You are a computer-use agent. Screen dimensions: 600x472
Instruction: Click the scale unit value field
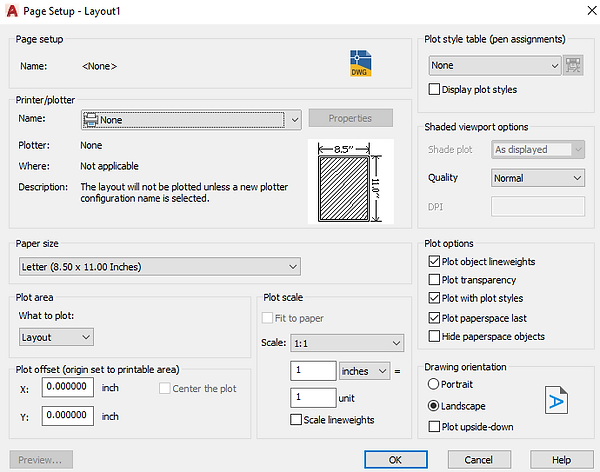313,398
